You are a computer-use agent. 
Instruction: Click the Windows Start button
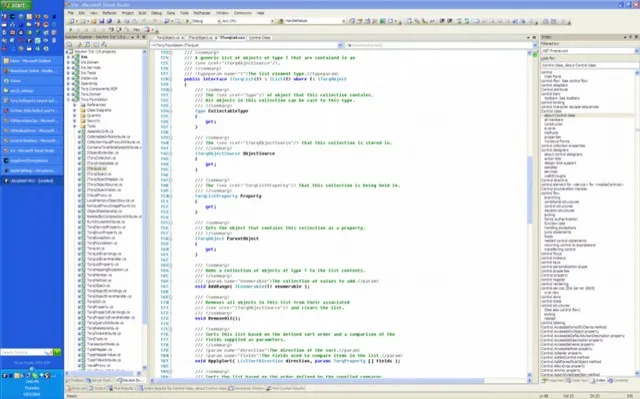coord(16,5)
